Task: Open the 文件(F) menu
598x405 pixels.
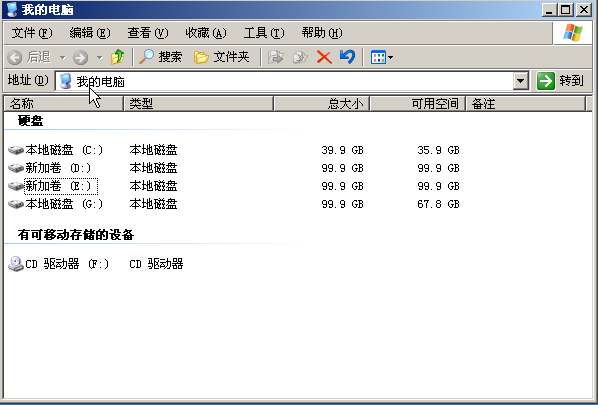Action: click(32, 33)
